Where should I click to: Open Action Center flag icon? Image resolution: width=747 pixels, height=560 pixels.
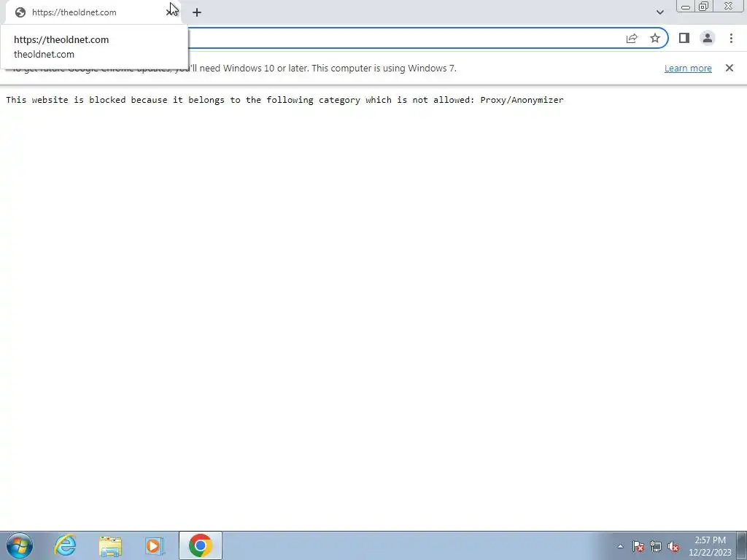638,547
